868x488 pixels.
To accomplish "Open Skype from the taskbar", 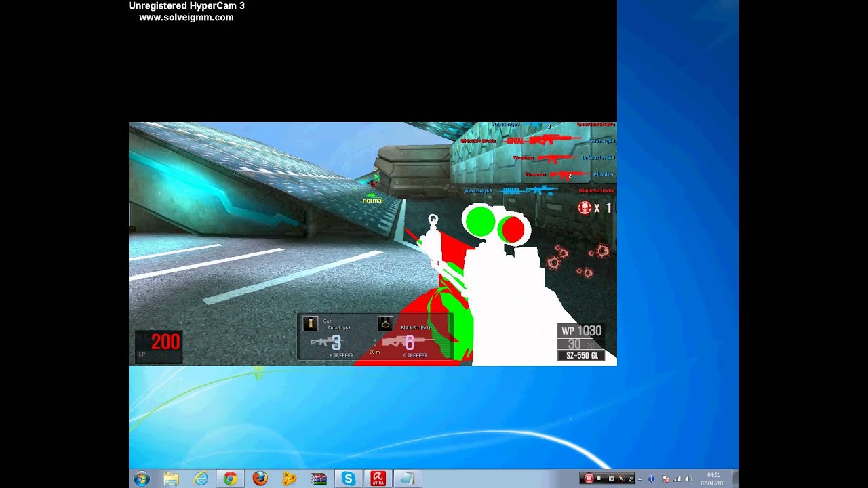I will click(x=349, y=479).
